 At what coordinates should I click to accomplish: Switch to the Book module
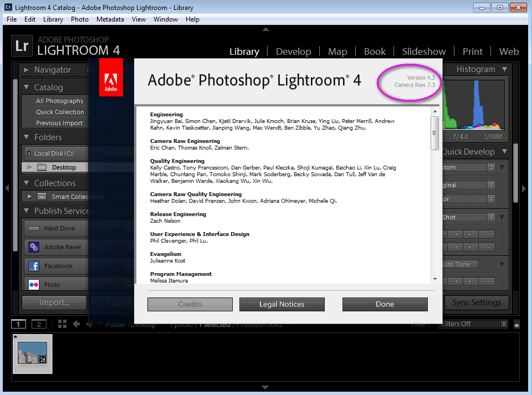coord(375,52)
